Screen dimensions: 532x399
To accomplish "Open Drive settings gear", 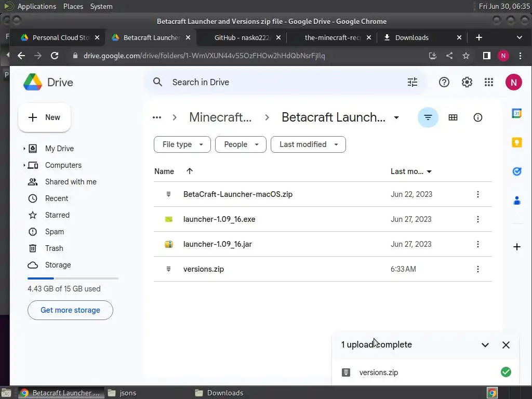I will (467, 82).
